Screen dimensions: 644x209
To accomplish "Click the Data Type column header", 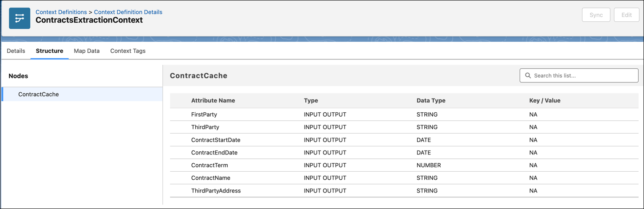I will coord(431,101).
